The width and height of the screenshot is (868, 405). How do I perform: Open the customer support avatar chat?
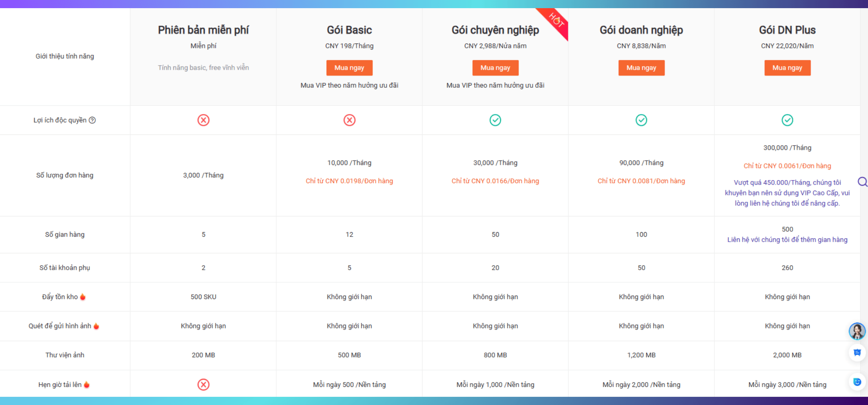pyautogui.click(x=857, y=331)
